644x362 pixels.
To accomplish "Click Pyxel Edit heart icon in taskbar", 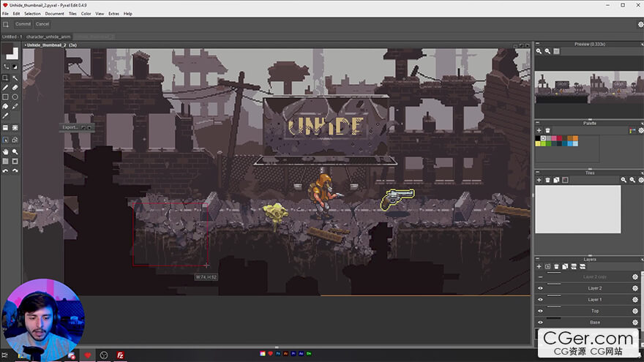I will click(88, 355).
